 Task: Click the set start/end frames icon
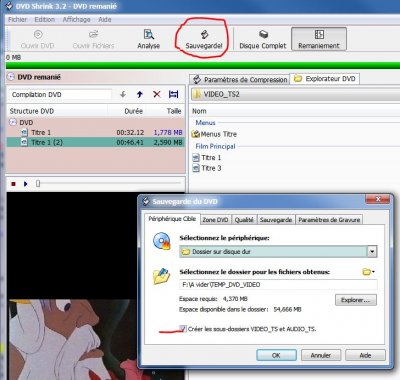pyautogui.click(x=173, y=95)
